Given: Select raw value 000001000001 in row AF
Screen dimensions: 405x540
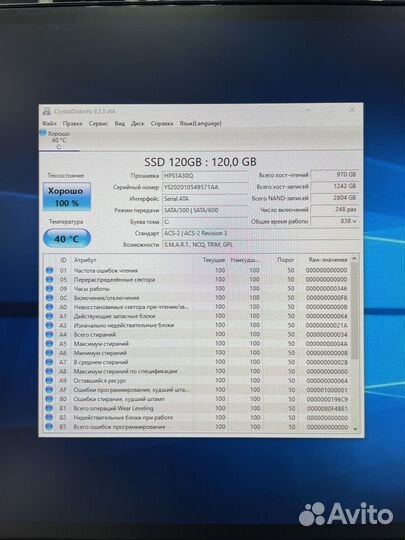Looking at the screenshot, I should pos(327,390).
